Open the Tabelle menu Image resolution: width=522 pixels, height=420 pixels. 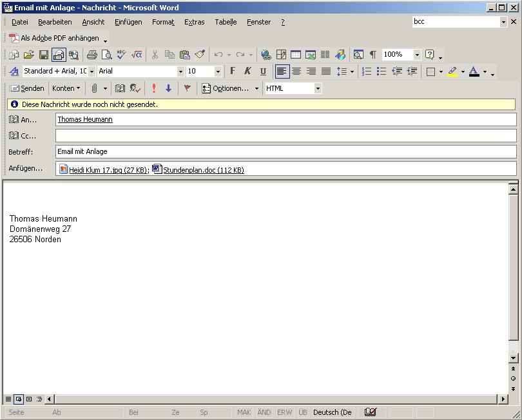226,23
